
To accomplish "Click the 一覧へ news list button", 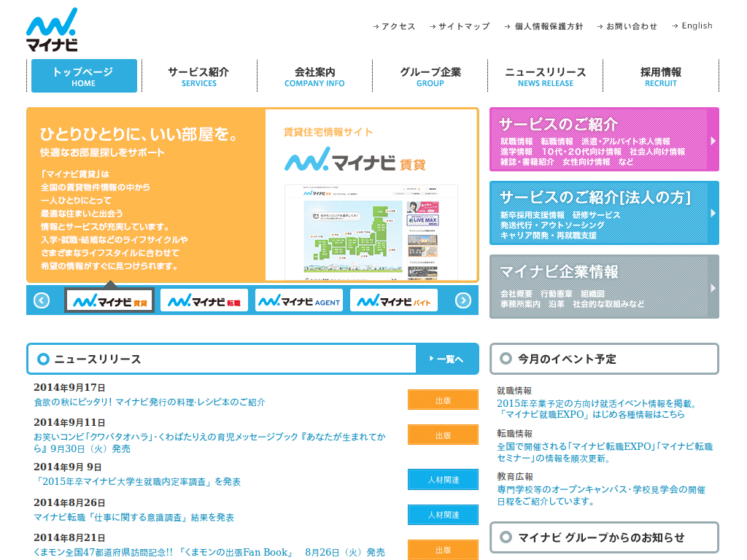I will (x=447, y=359).
